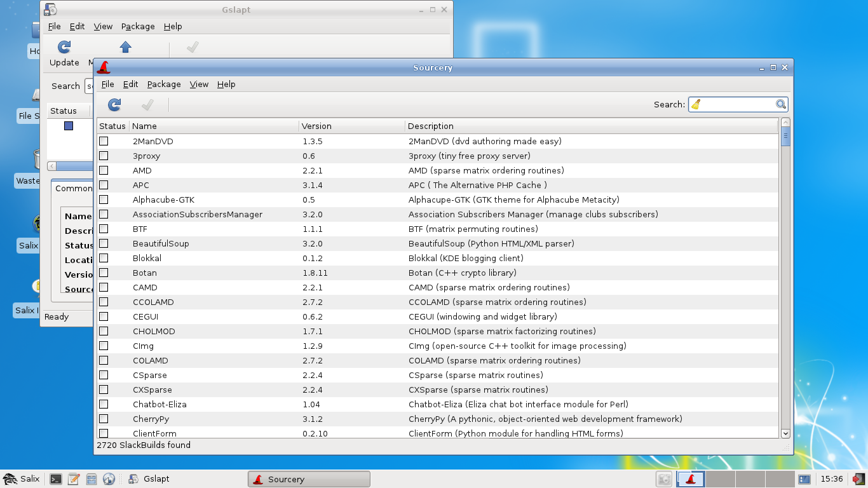Launch the terminal from the panel
Image resolution: width=868 pixels, height=488 pixels.
click(56, 479)
